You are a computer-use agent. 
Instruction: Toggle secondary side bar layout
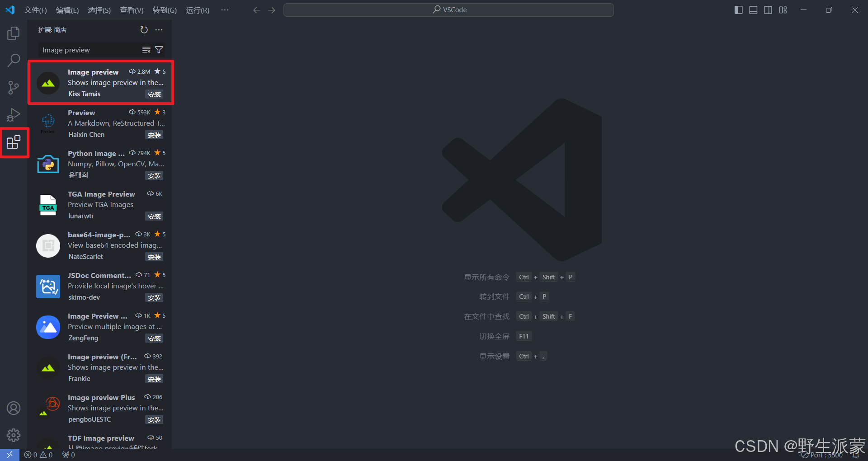[768, 10]
